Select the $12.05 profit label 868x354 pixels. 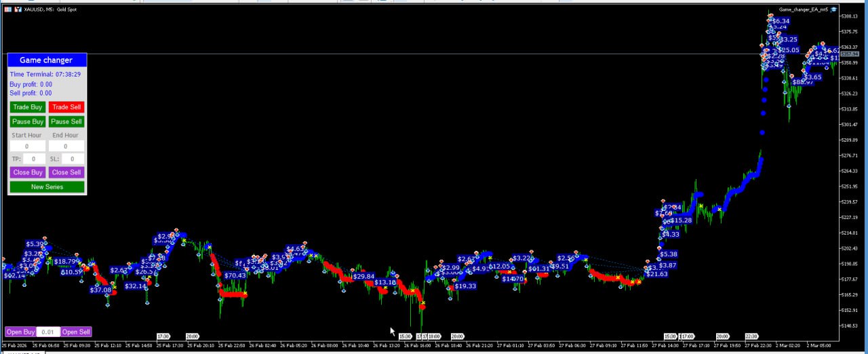(x=498, y=267)
